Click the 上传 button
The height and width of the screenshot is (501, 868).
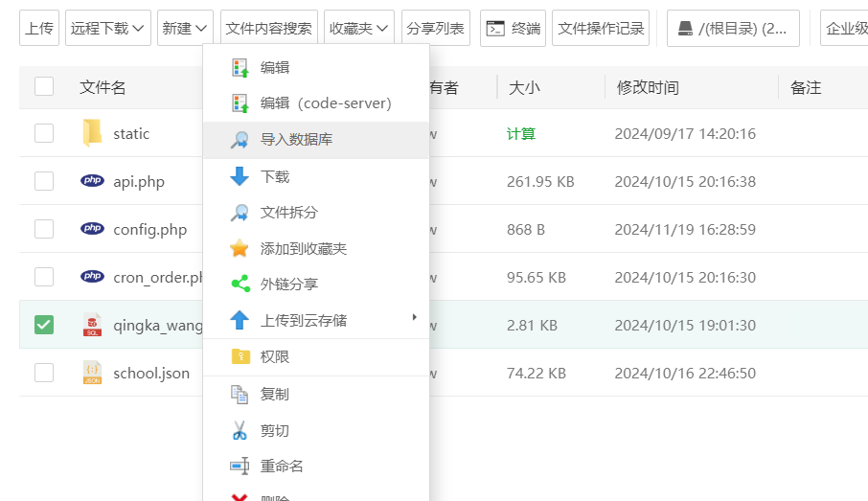coord(39,29)
